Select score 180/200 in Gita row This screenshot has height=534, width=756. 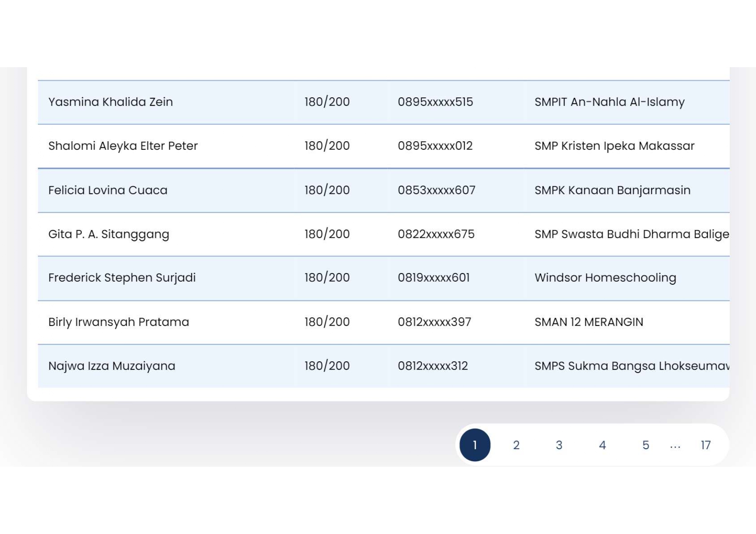pyautogui.click(x=327, y=234)
